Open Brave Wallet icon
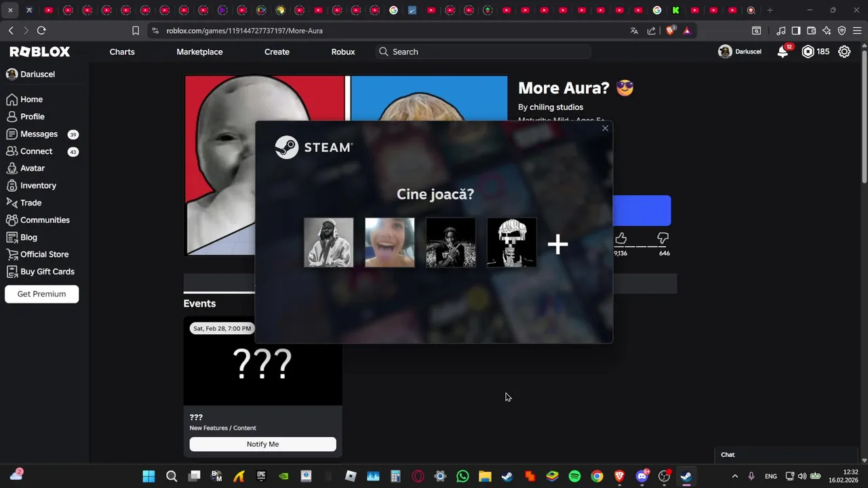Screen dimensions: 868x488 pos(811,30)
